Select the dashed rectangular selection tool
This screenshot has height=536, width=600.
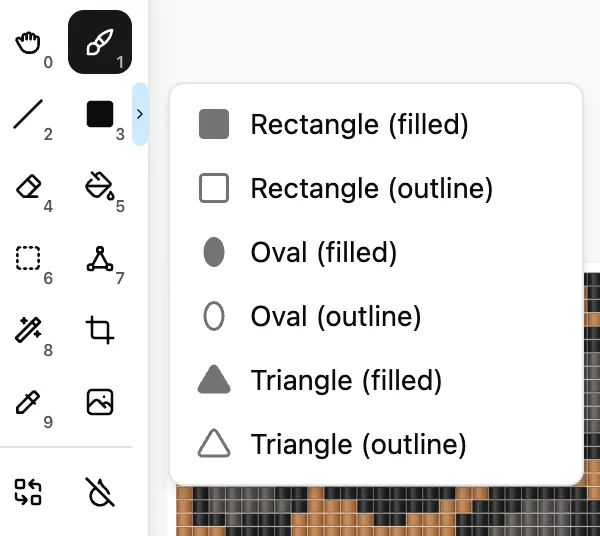coord(28,258)
